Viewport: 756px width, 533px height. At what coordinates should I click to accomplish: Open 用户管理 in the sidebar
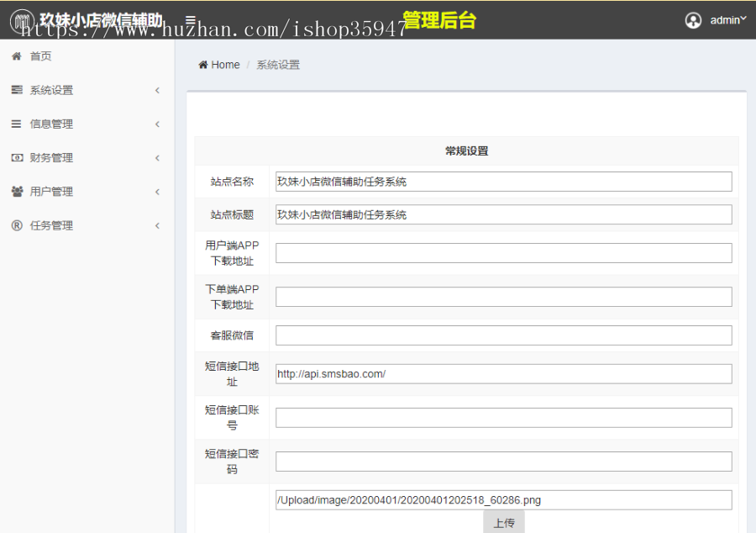(x=51, y=192)
